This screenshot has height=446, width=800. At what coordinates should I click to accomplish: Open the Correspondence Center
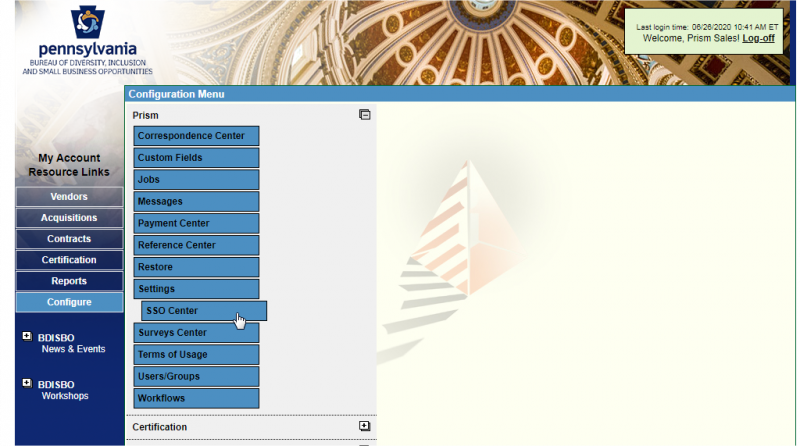[196, 136]
